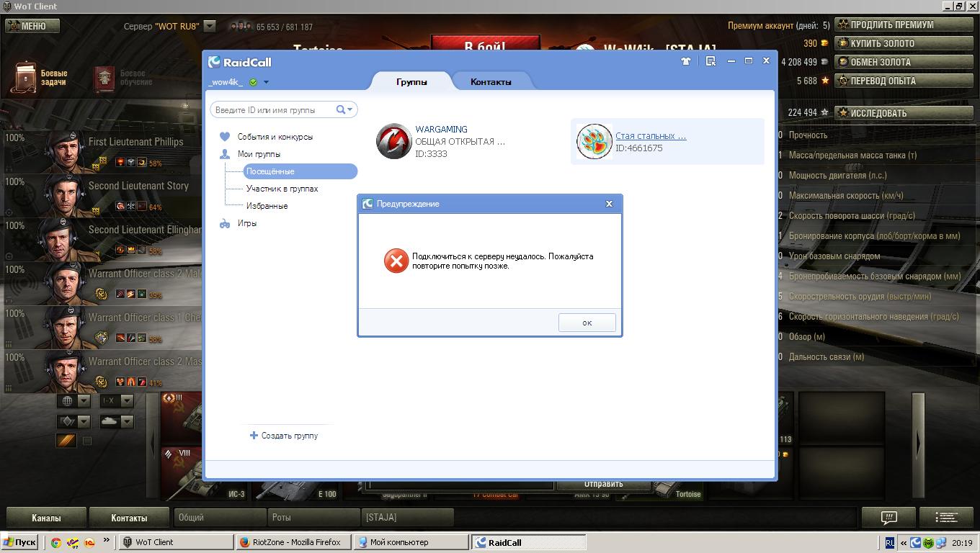Screen dimensions: 980x553
Task: Open the RaidCall main menu icon
Action: pos(710,61)
